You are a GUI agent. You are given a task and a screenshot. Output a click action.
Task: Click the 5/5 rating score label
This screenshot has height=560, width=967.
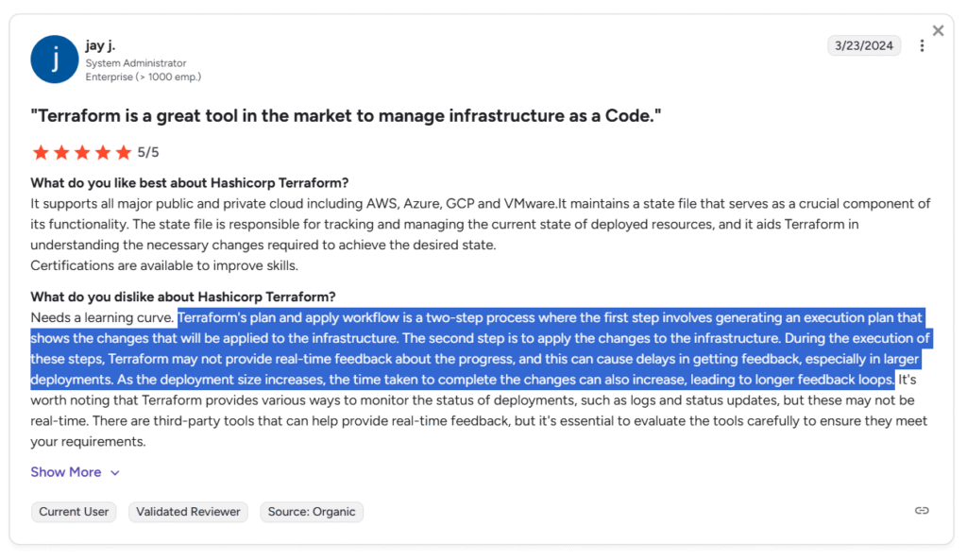pyautogui.click(x=149, y=151)
